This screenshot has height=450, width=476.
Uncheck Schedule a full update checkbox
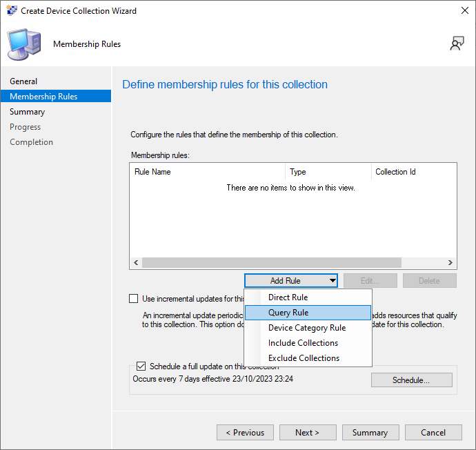coord(141,366)
